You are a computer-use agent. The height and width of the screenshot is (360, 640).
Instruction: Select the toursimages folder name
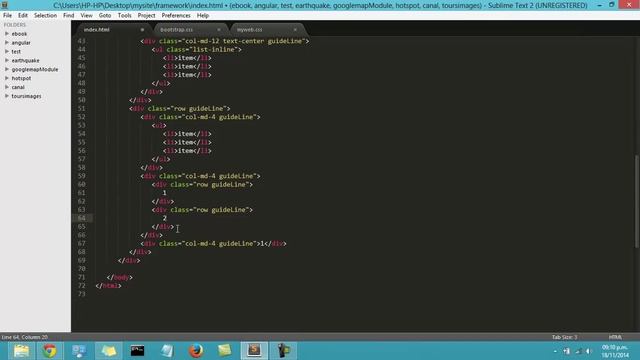coord(26,96)
